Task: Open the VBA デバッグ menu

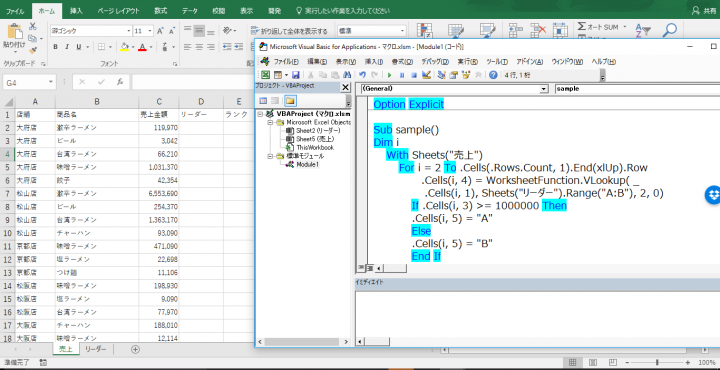Action: pyautogui.click(x=435, y=62)
